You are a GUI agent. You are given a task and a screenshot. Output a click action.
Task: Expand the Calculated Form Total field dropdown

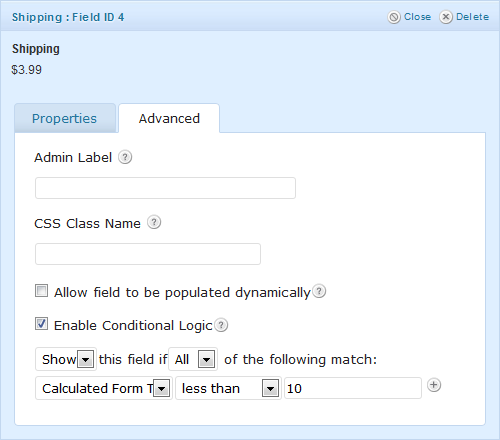point(104,388)
